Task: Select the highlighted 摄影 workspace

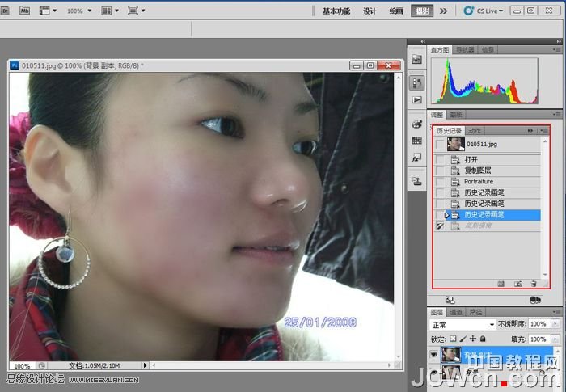Action: (x=422, y=11)
